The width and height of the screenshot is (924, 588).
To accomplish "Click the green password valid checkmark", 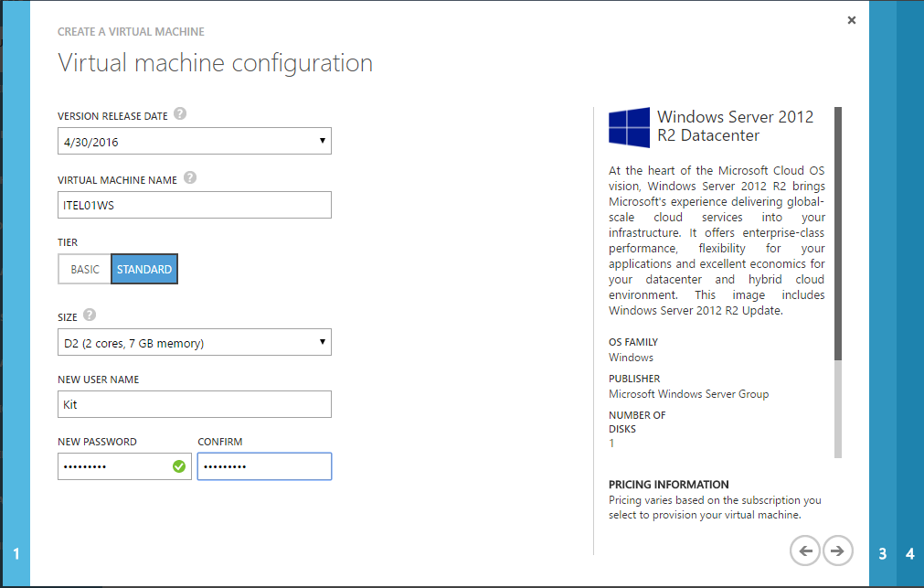I will coord(179,466).
